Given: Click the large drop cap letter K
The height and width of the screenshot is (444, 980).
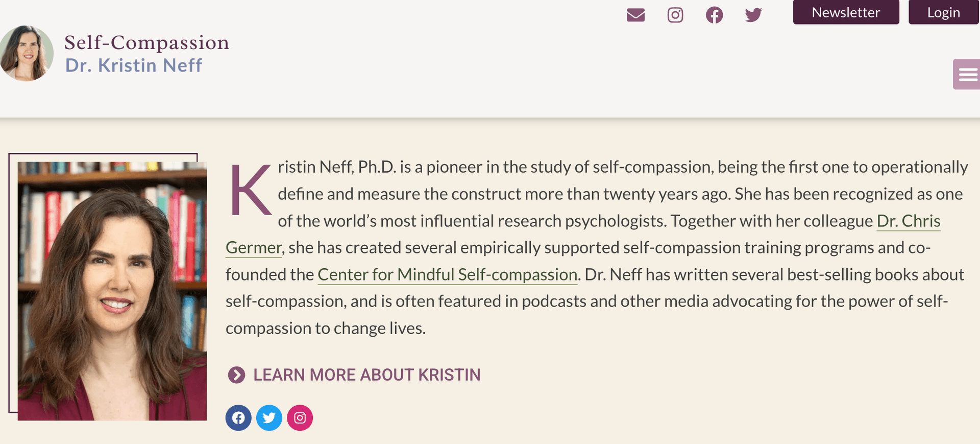Looking at the screenshot, I should click(250, 190).
